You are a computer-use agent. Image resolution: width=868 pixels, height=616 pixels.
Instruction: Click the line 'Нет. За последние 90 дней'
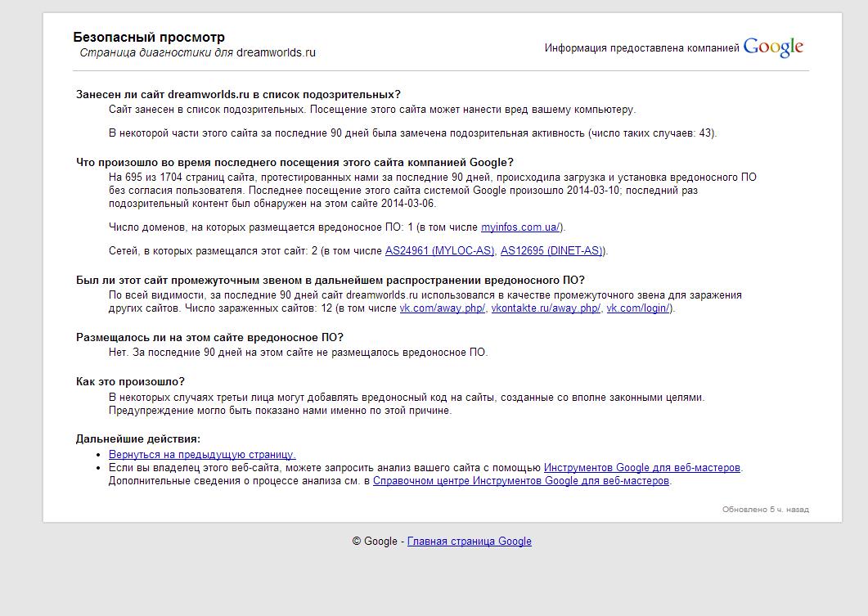[x=299, y=353]
